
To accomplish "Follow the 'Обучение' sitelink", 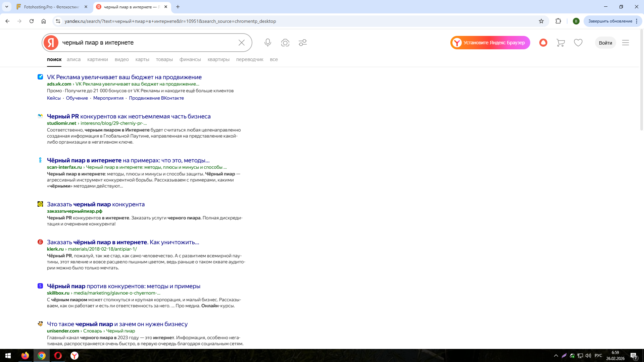I will pos(77,98).
